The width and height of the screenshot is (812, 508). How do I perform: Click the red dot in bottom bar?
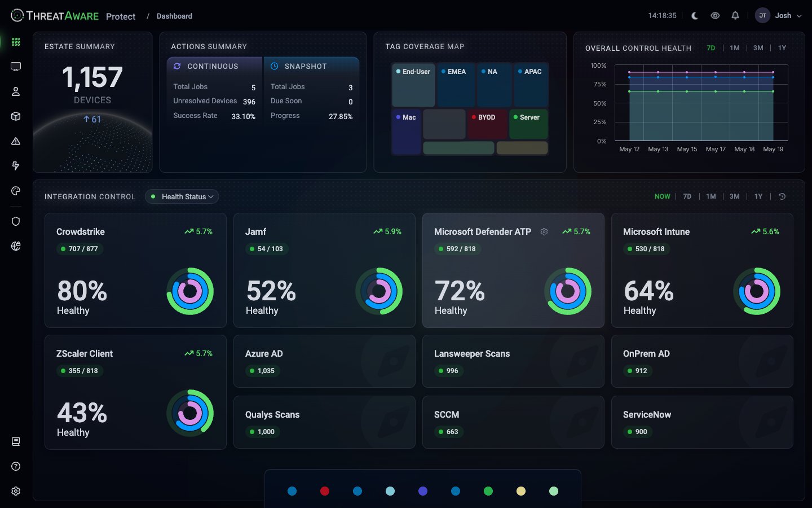[325, 491]
